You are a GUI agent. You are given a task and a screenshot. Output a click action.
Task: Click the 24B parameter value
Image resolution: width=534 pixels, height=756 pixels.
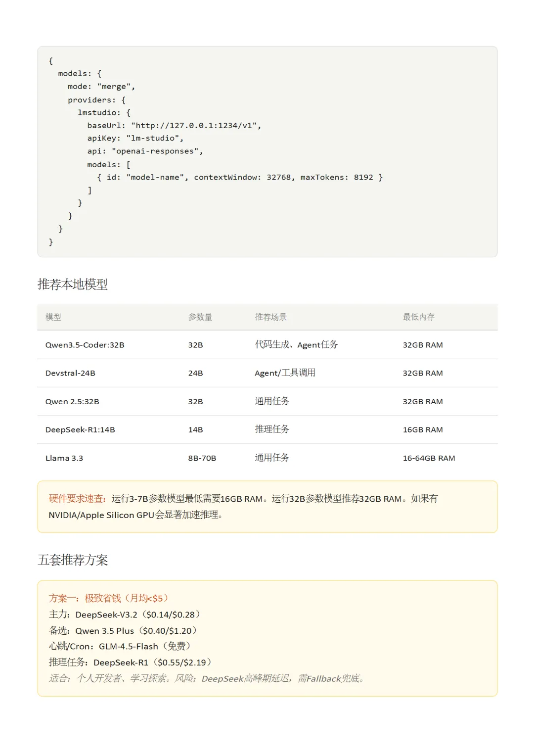pos(195,373)
